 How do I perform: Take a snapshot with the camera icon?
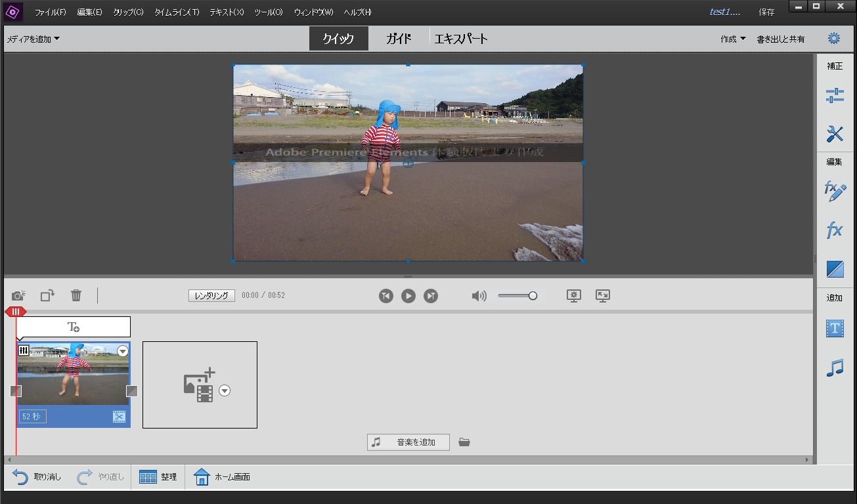18,295
